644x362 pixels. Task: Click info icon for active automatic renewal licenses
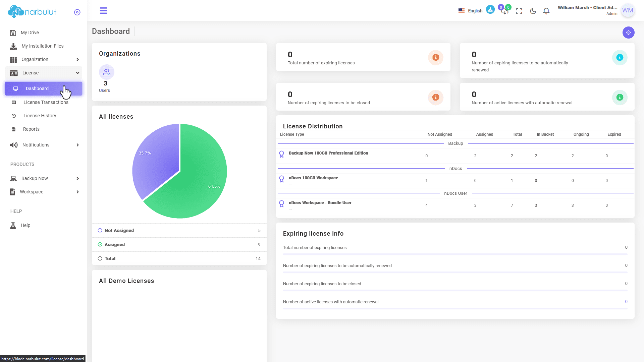[620, 97]
